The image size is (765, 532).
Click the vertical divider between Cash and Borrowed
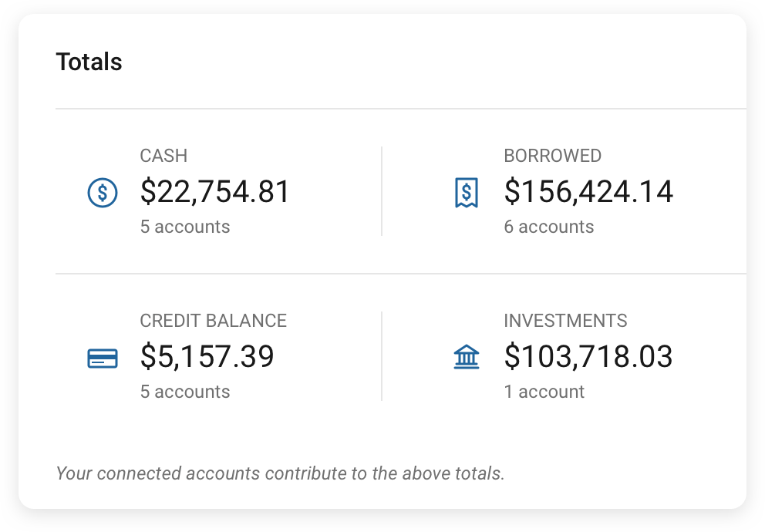382,191
